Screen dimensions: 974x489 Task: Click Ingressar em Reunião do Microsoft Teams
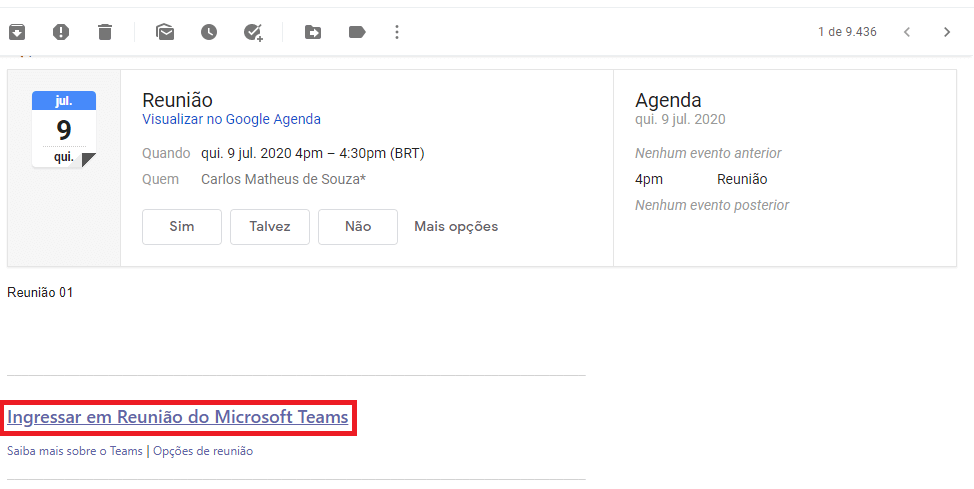[178, 417]
